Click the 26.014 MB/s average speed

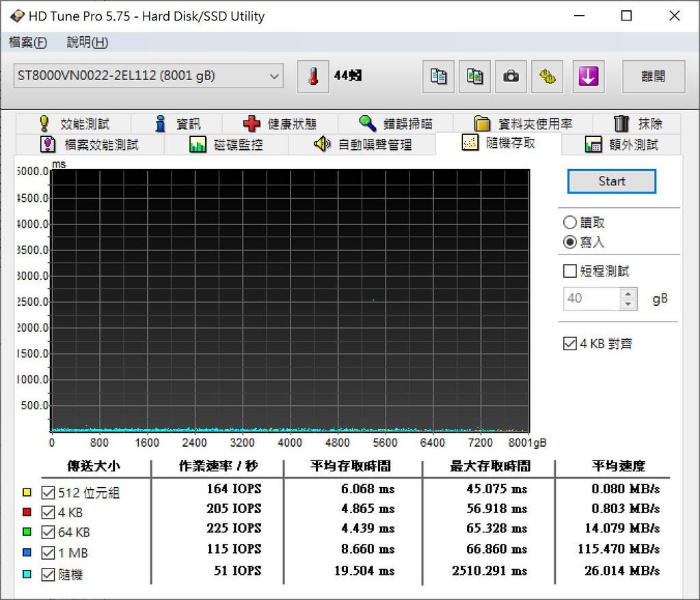point(622,571)
